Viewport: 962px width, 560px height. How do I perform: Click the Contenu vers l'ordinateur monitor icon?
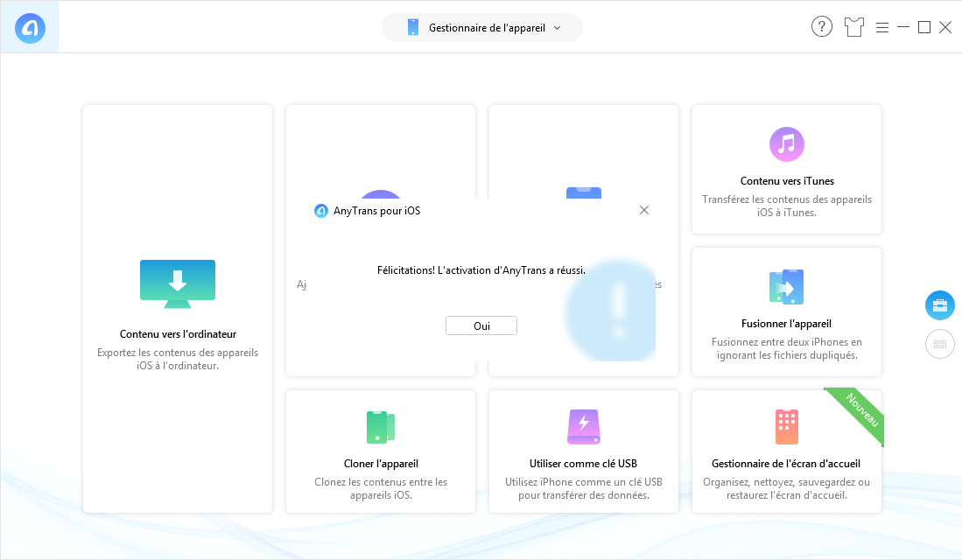[178, 283]
